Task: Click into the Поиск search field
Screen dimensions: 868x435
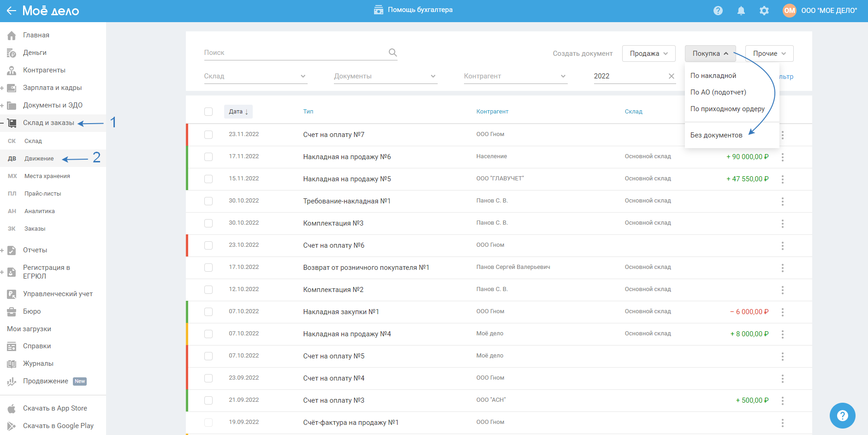Action: pyautogui.click(x=295, y=53)
